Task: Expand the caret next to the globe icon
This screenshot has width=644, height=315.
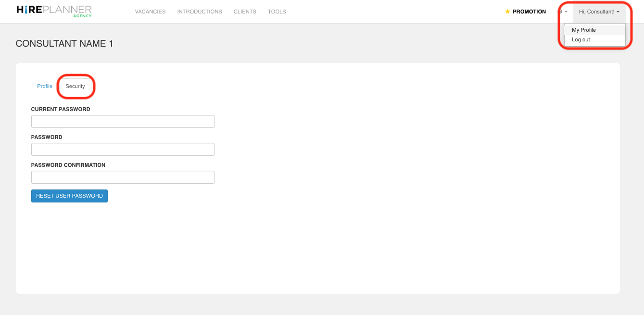Action: (566, 12)
